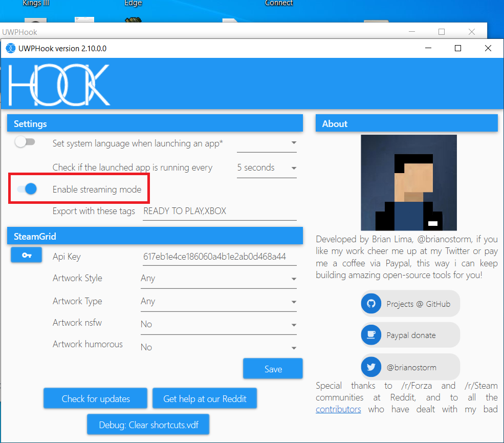504x443 pixels.
Task: Maximize the background UWPHook window
Action: [442, 32]
